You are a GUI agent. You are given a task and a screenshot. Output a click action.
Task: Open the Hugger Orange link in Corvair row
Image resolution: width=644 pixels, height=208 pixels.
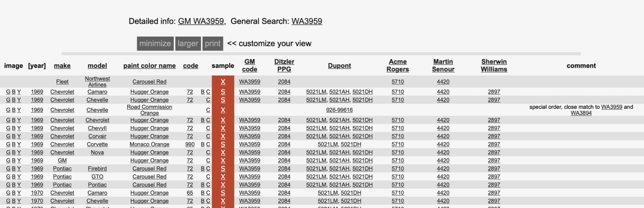coord(149,136)
